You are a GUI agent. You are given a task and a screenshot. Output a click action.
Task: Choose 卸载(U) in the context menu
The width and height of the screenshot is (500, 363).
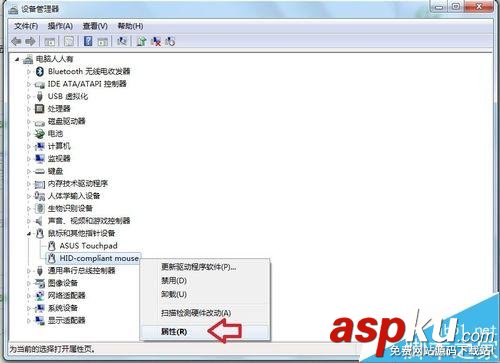point(205,295)
